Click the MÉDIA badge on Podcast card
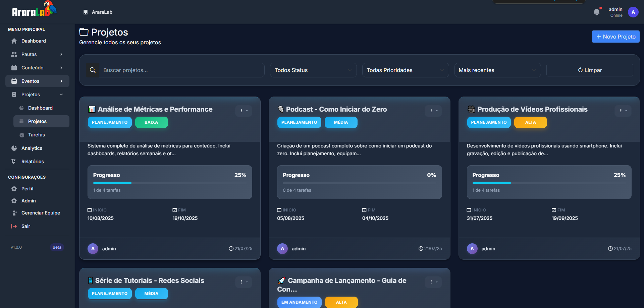Image resolution: width=644 pixels, height=308 pixels. (341, 122)
